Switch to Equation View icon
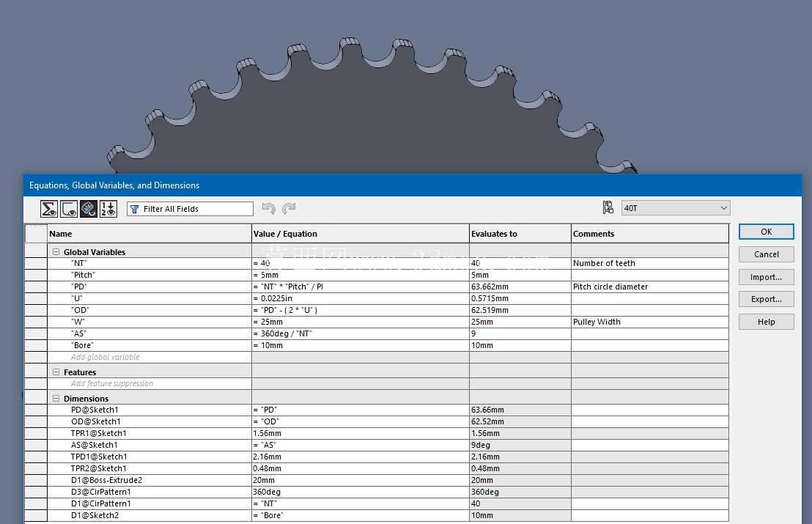 [49, 209]
